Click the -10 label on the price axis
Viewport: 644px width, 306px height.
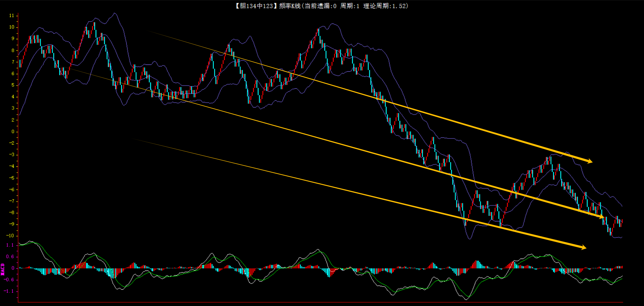tap(10, 236)
